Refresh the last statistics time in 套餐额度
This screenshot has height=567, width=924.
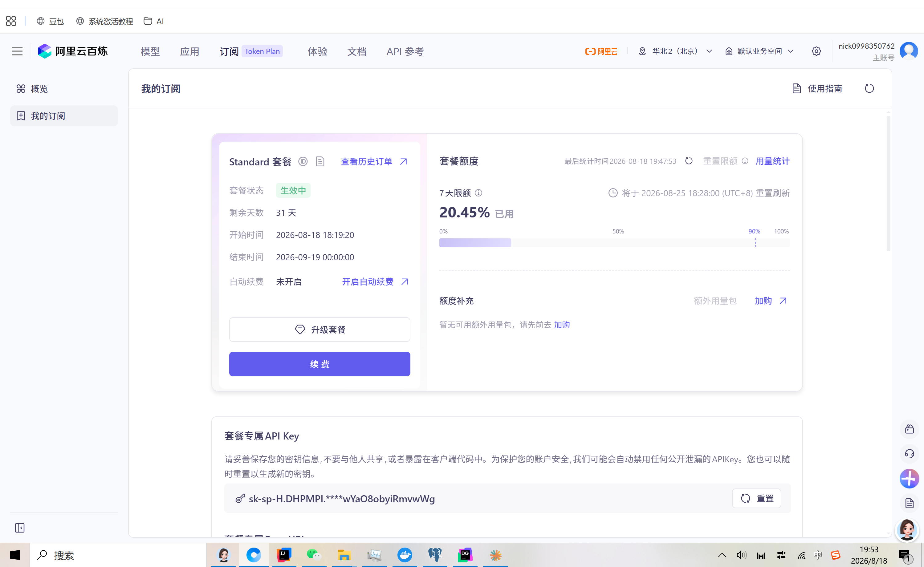coord(689,161)
